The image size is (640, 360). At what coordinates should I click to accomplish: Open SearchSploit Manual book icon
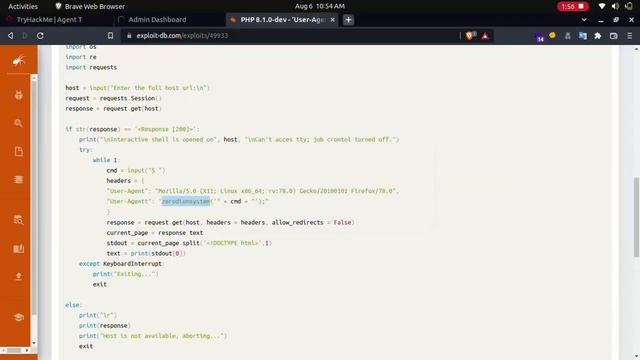(18, 249)
